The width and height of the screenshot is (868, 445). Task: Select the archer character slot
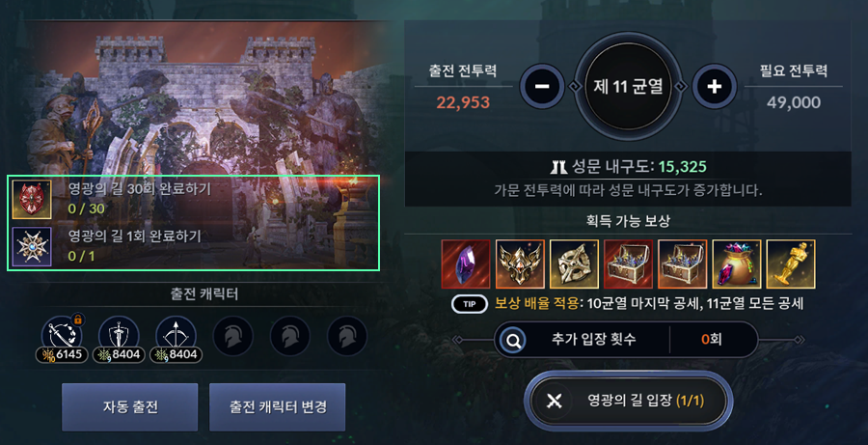[176, 338]
